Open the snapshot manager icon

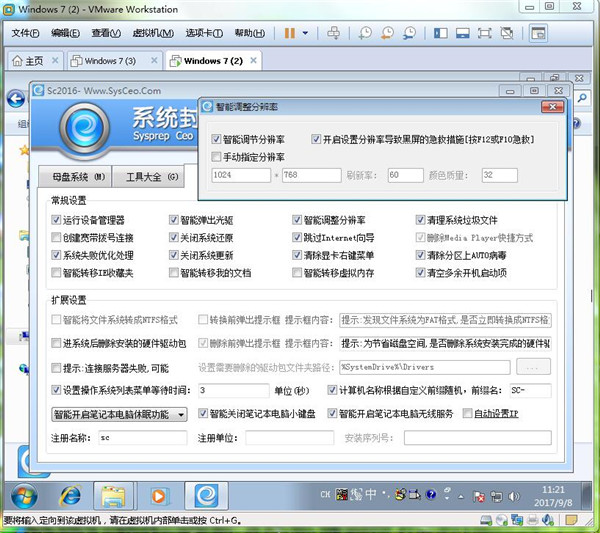tap(409, 33)
